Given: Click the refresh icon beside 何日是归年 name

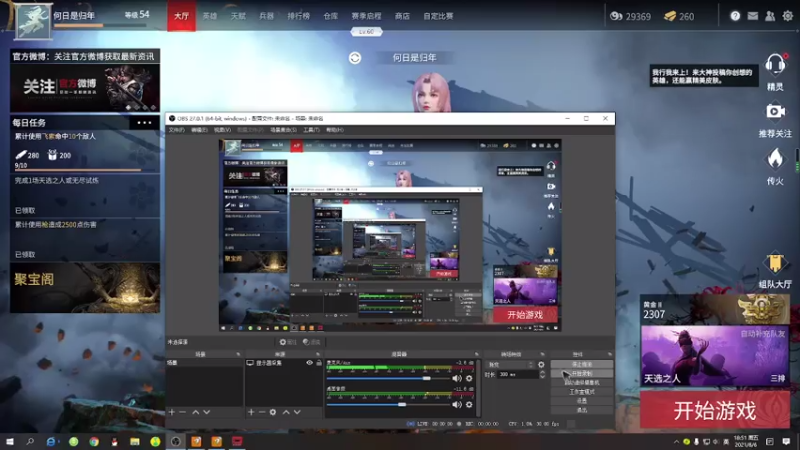Looking at the screenshot, I should coord(355,58).
